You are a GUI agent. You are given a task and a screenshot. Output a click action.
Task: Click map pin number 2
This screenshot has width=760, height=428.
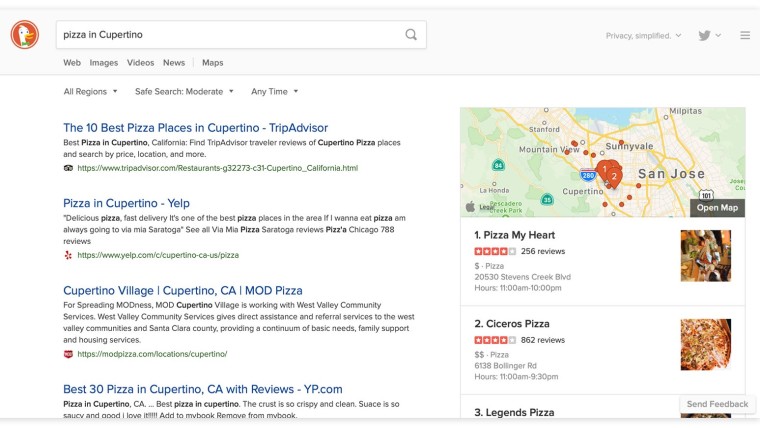[x=614, y=178]
